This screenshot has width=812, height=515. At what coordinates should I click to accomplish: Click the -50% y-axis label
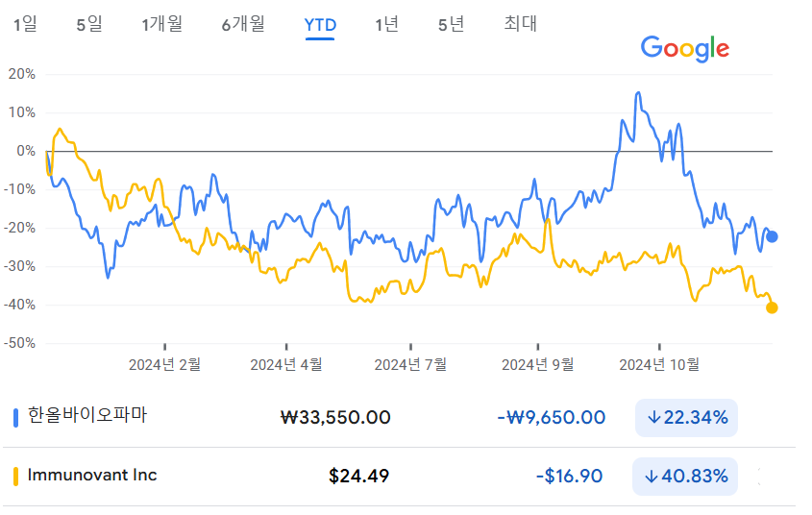19,343
